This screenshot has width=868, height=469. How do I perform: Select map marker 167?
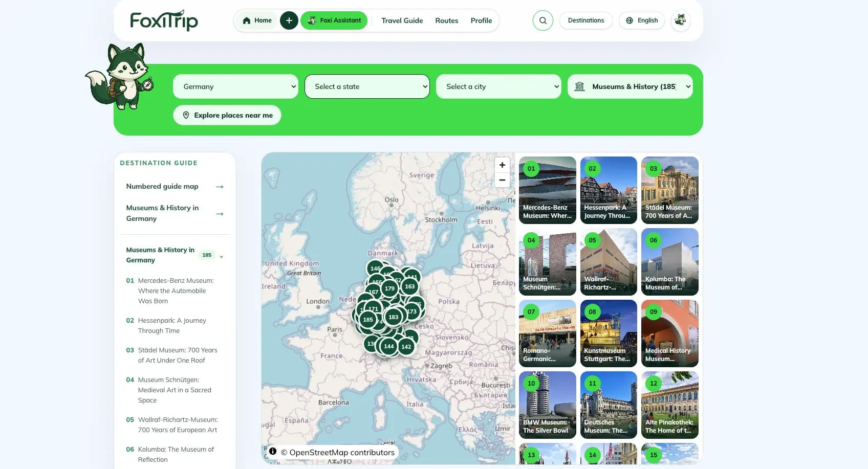(373, 292)
